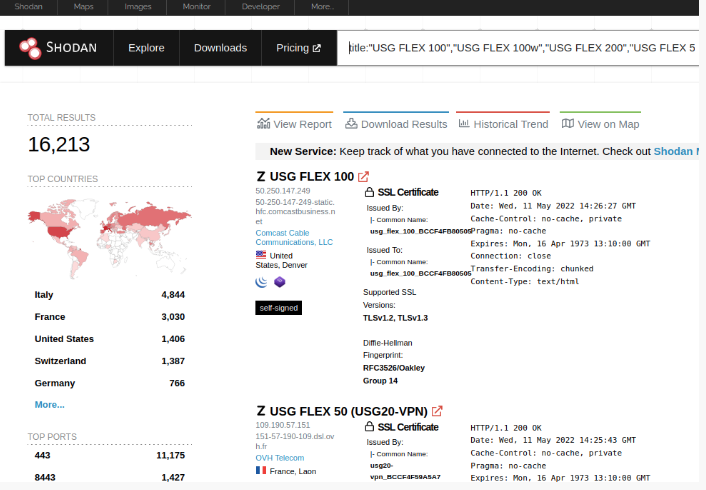Filter results by port 8443

coord(45,477)
